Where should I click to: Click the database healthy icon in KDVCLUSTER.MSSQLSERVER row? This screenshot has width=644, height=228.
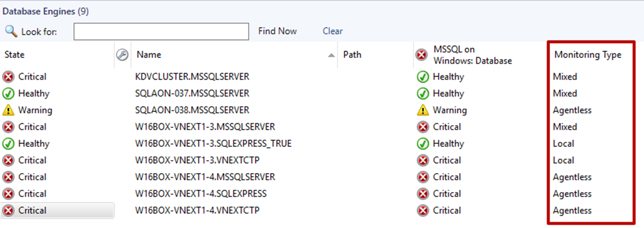pyautogui.click(x=423, y=77)
